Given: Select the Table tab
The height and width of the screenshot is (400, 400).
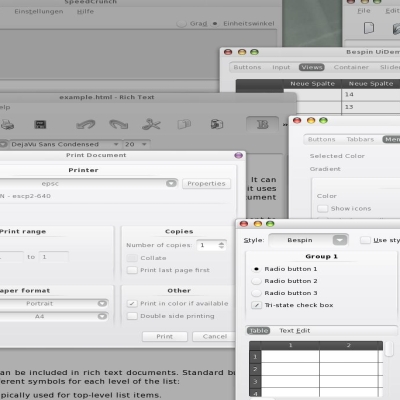Looking at the screenshot, I should [x=258, y=331].
